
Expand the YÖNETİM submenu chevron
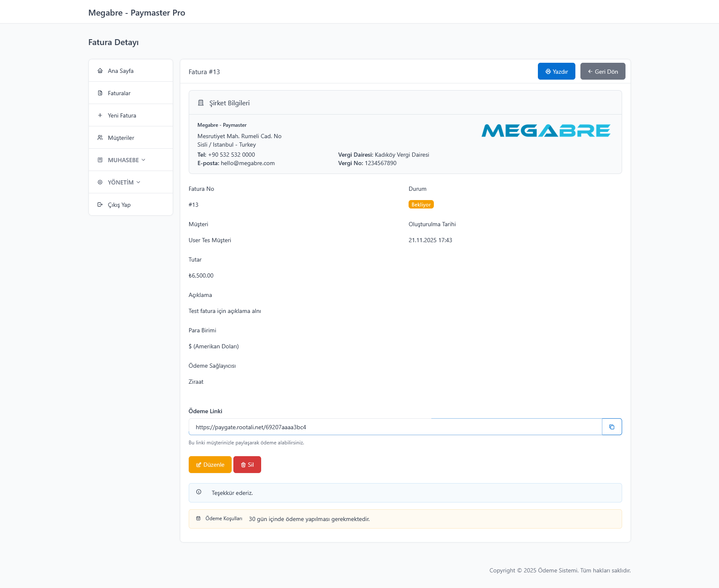point(139,182)
